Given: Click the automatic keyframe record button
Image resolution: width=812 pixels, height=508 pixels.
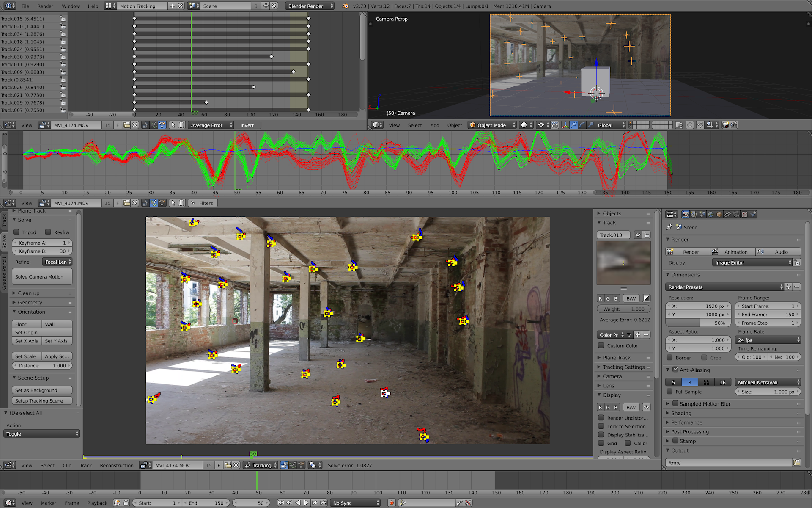Looking at the screenshot, I should click(x=392, y=503).
